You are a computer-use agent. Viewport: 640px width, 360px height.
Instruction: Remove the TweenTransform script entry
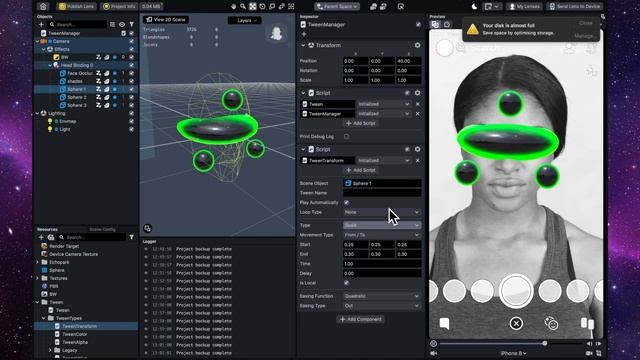pyautogui.click(x=417, y=160)
